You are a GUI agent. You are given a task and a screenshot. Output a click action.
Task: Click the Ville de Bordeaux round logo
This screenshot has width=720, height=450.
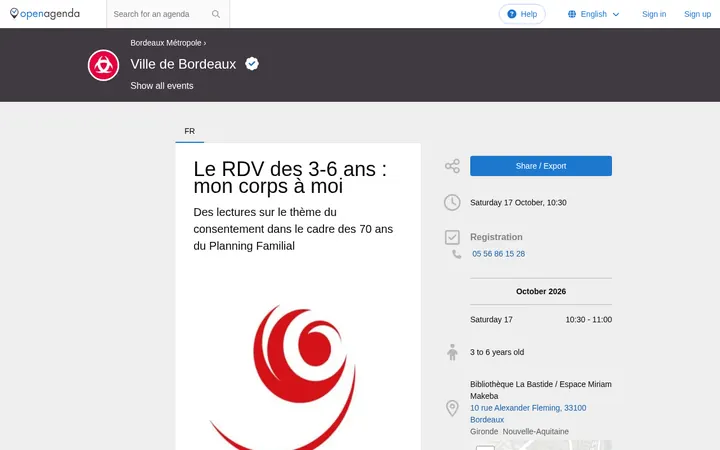[x=103, y=65]
